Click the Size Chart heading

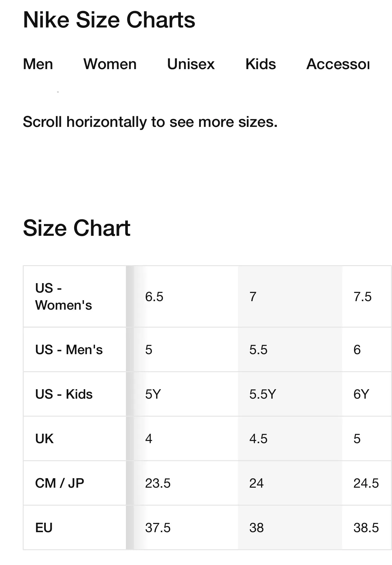pos(77,228)
